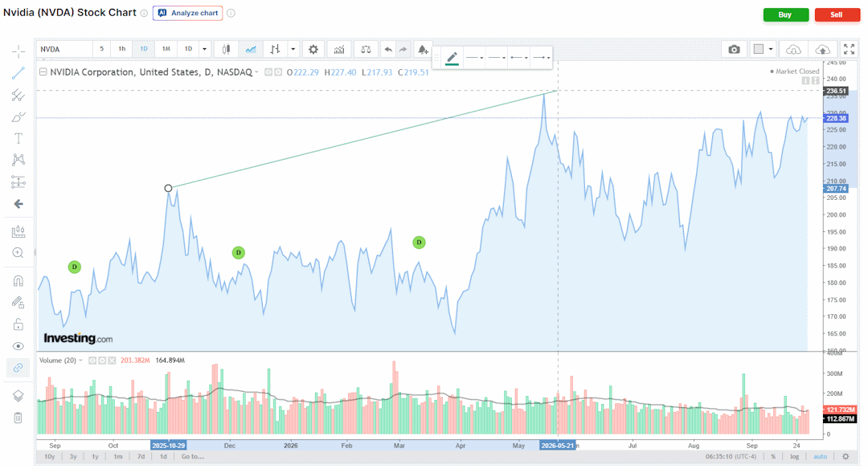Save chart layout to cloud
This screenshot has width=868, height=469.
823,49
